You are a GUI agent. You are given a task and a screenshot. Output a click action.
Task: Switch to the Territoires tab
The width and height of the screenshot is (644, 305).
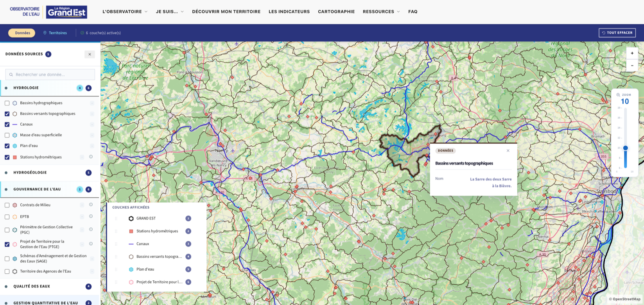[x=55, y=33]
